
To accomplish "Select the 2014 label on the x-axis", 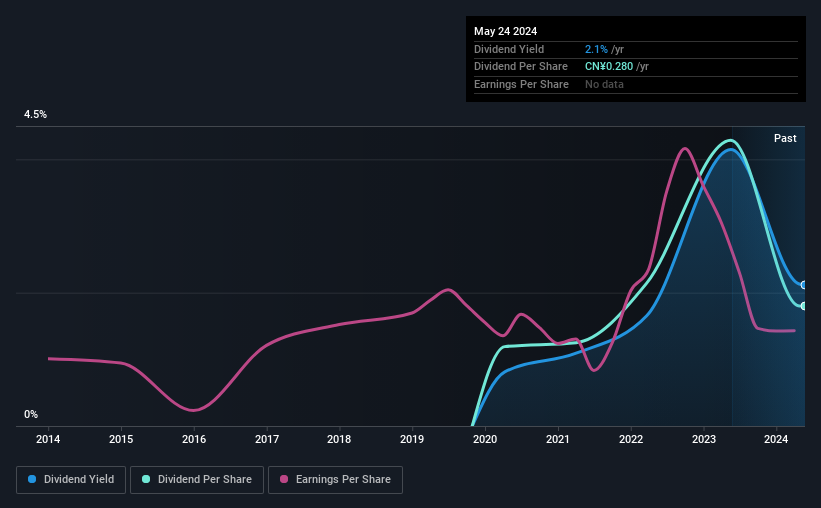I will tap(48, 439).
